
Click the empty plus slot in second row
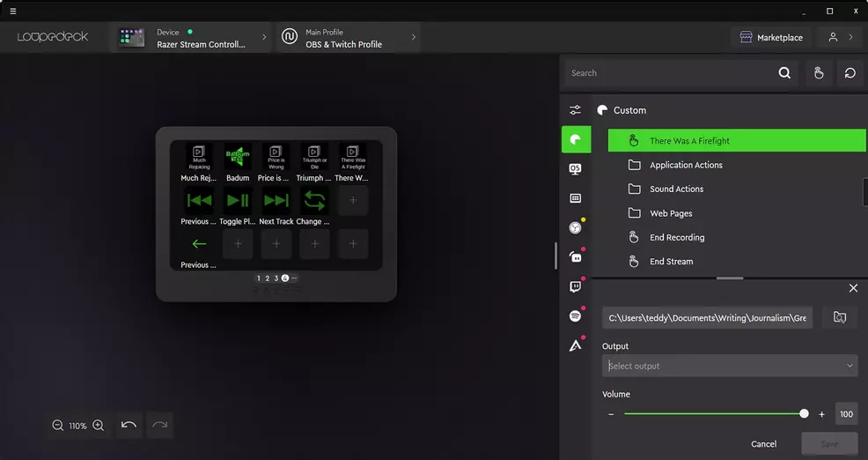coord(353,201)
